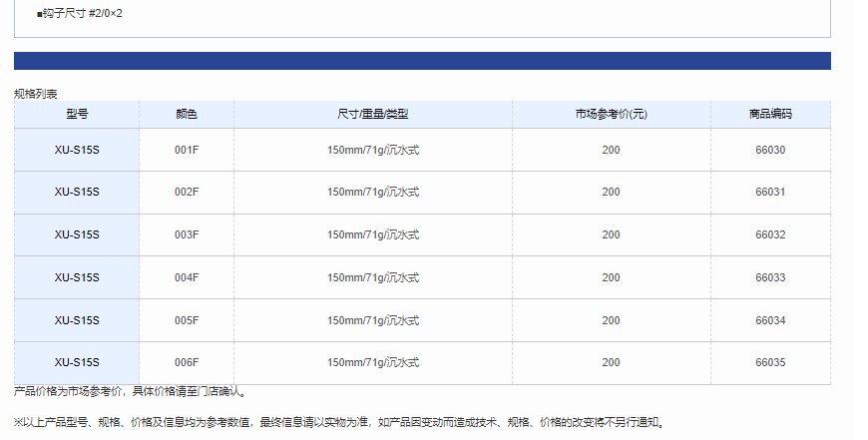Click XU-S15S model in 003F row
Viewport: 868px width, 440px height.
[x=77, y=234]
